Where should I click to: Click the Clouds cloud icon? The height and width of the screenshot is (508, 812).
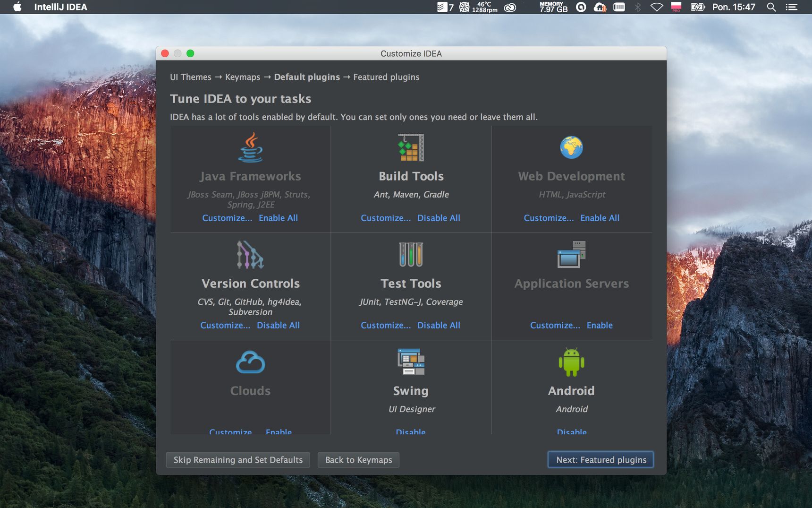click(x=250, y=362)
